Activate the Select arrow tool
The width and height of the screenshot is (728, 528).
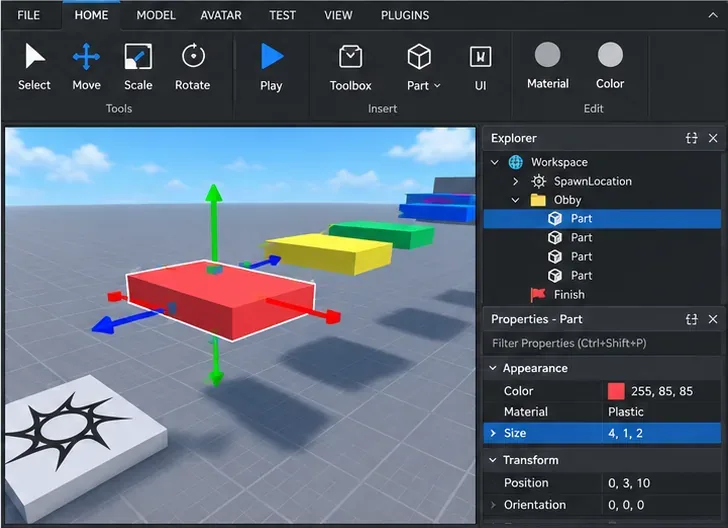34,67
